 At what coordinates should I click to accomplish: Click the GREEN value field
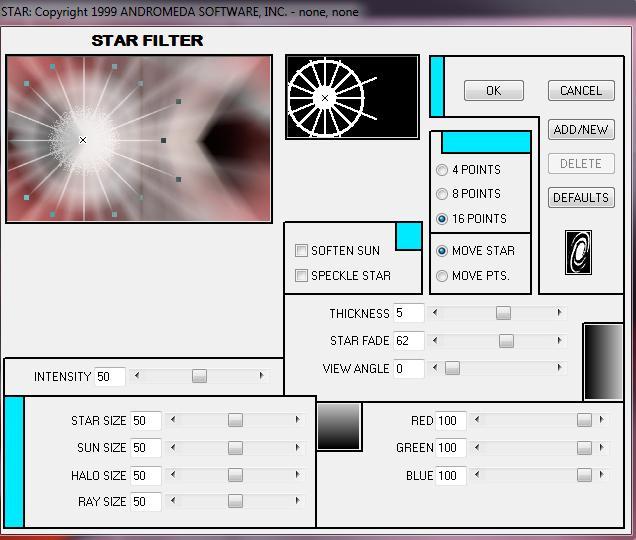click(451, 447)
